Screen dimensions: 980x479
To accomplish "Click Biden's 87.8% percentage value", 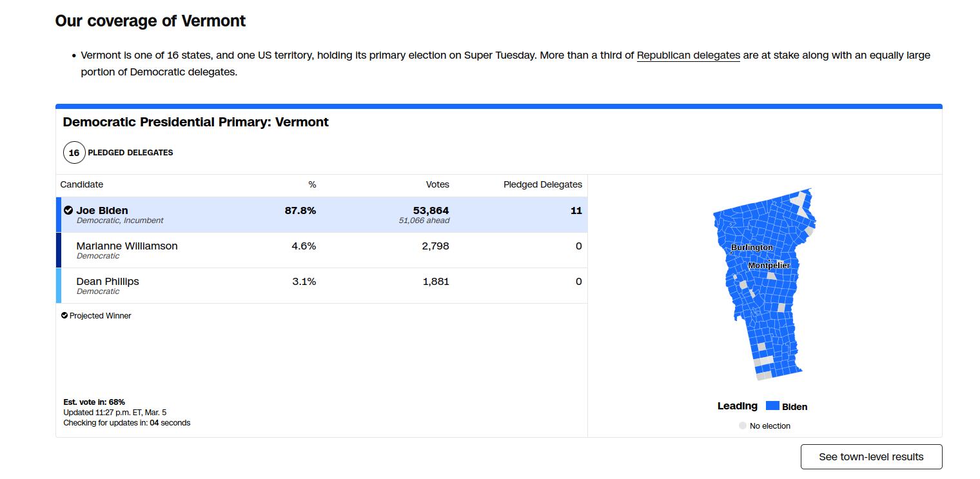I will tap(300, 210).
